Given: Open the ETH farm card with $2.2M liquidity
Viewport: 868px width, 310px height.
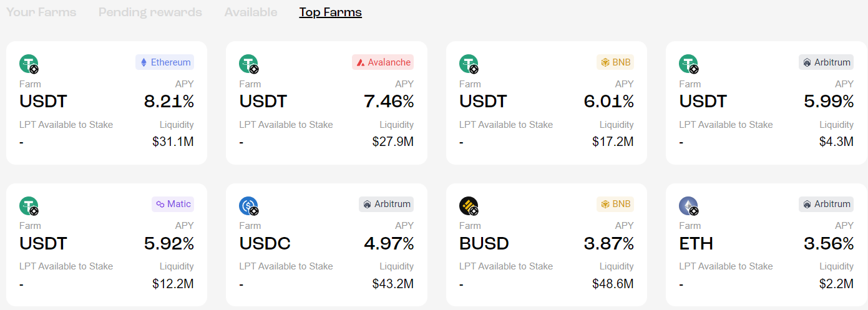Looking at the screenshot, I should click(766, 245).
